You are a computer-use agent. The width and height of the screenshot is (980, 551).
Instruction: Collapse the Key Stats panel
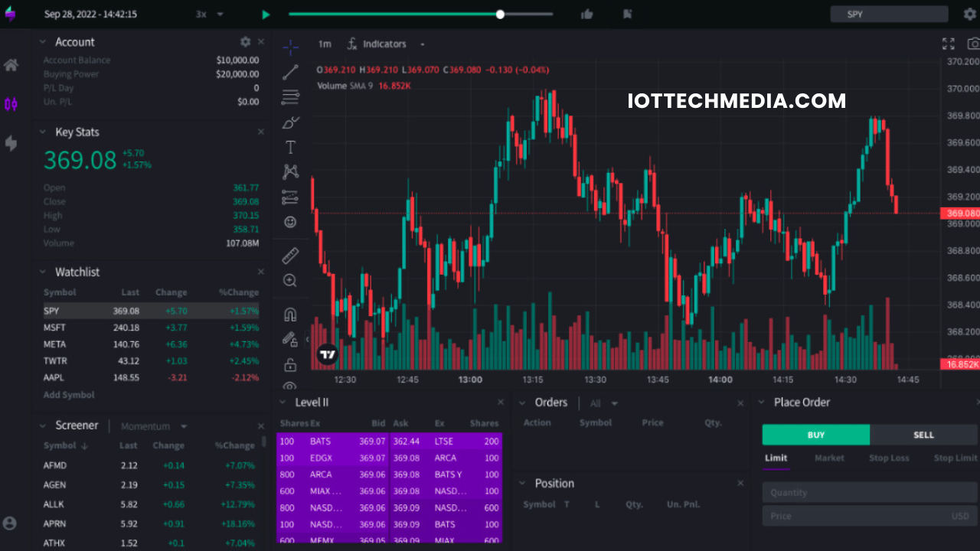[44, 132]
